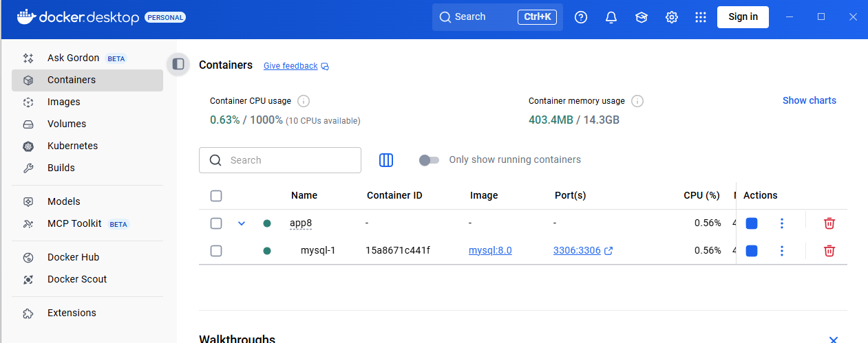The height and width of the screenshot is (343, 868).
Task: Collapse sidebar using the panel toggle icon
Action: tap(178, 64)
